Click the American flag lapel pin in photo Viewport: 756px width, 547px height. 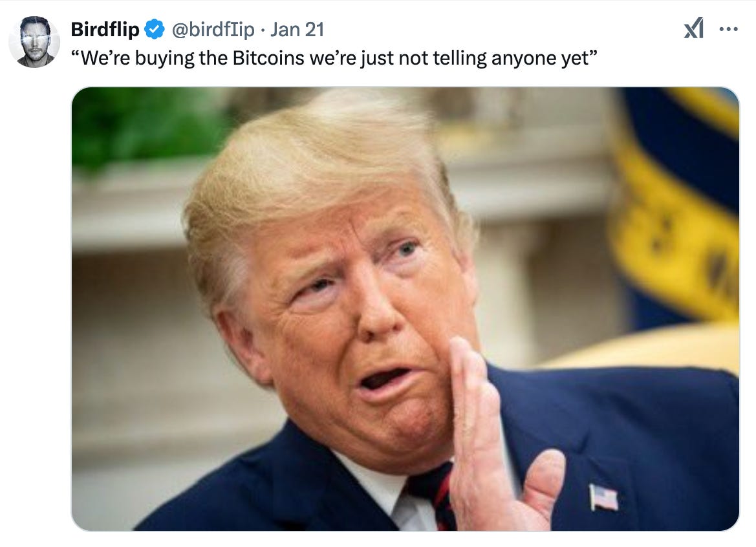603,497
